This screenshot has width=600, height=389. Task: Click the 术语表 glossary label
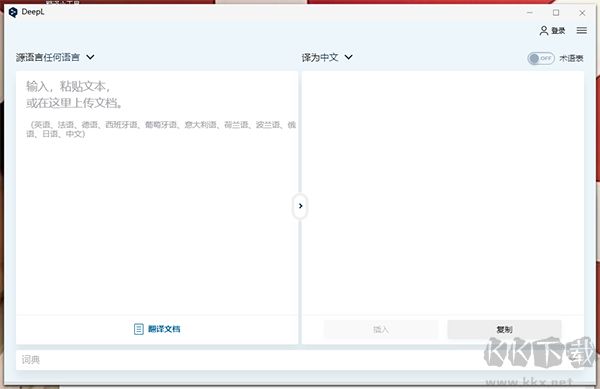(571, 58)
